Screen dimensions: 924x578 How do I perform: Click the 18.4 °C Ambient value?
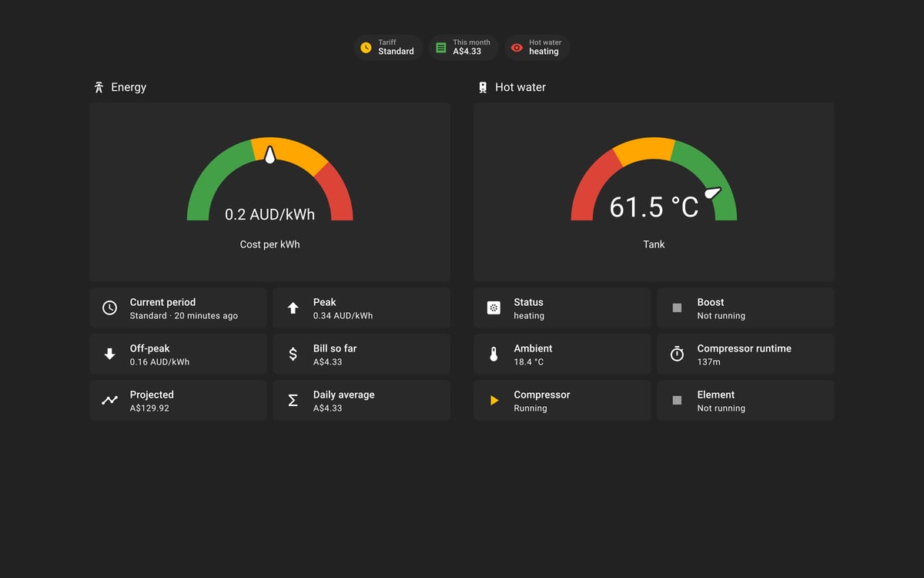[x=528, y=362]
